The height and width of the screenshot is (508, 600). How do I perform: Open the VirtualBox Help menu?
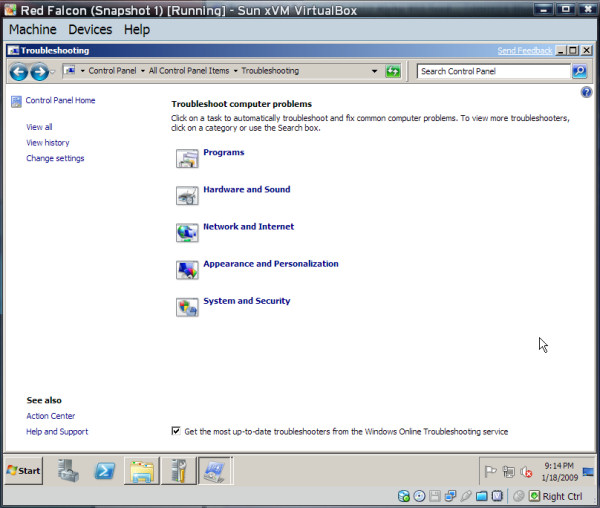(x=137, y=29)
